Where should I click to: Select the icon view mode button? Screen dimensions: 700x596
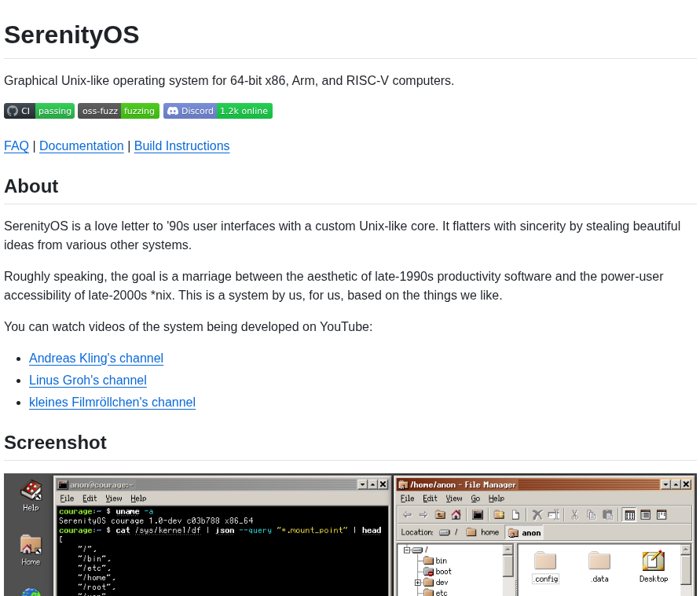629,515
